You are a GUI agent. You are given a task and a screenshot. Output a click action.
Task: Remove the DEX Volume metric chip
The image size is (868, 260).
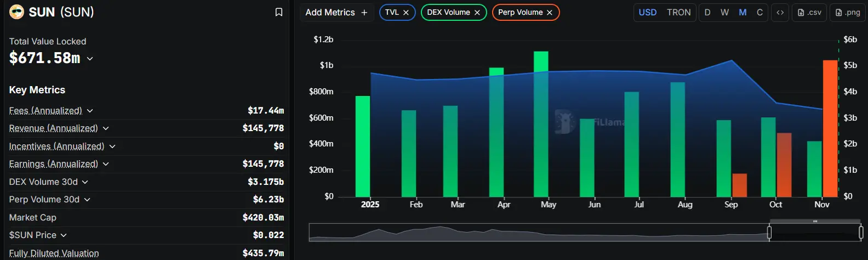(x=477, y=13)
